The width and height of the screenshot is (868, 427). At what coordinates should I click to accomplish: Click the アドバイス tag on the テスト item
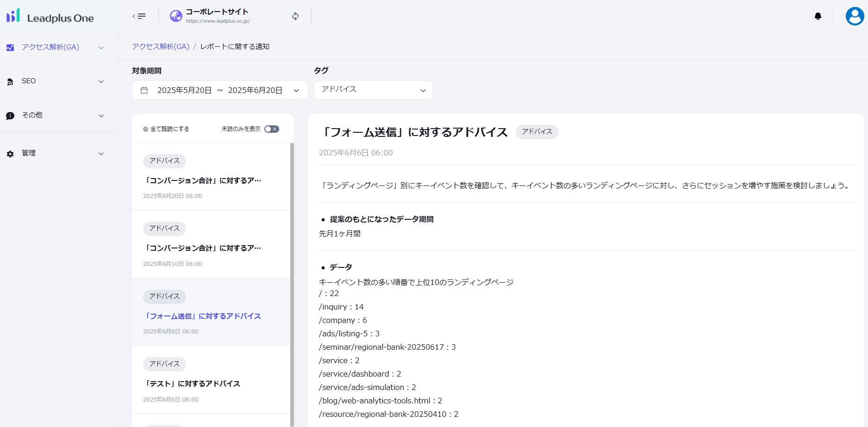pos(164,364)
